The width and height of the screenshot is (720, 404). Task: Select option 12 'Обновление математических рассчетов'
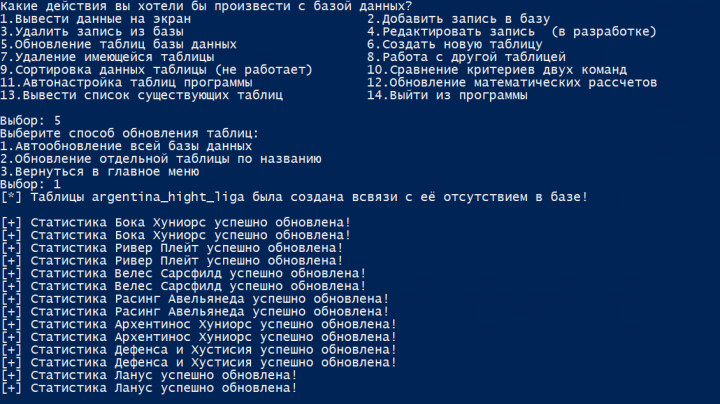[x=512, y=83]
